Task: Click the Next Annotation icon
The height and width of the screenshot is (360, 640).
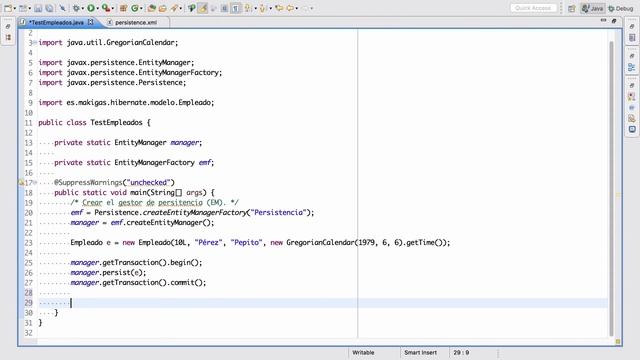Action: click(x=248, y=8)
